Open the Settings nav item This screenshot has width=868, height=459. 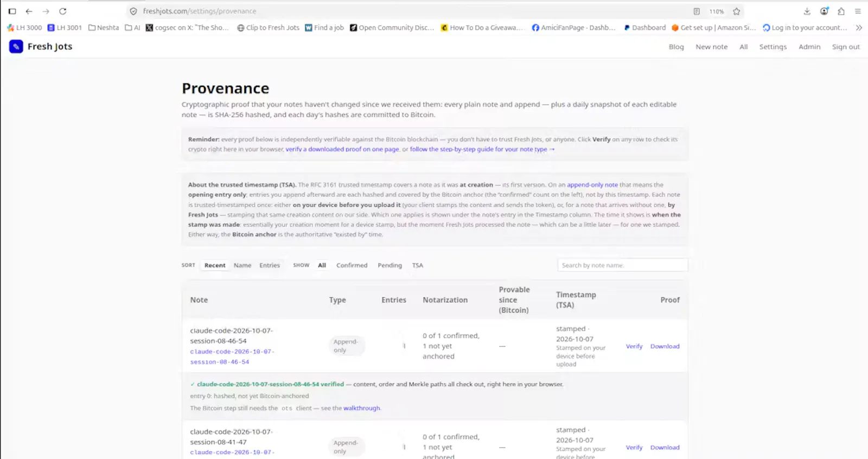click(773, 47)
